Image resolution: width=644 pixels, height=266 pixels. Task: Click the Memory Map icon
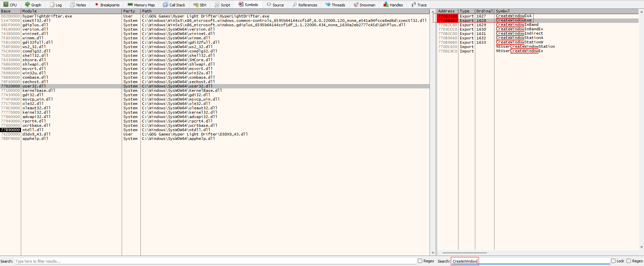(x=130, y=5)
